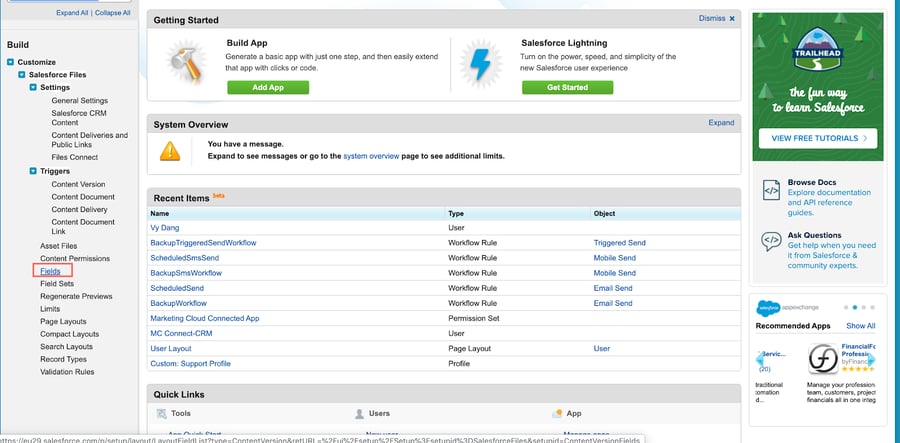The height and width of the screenshot is (443, 900).
Task: Click the App icon in Quick Links
Action: (557, 413)
